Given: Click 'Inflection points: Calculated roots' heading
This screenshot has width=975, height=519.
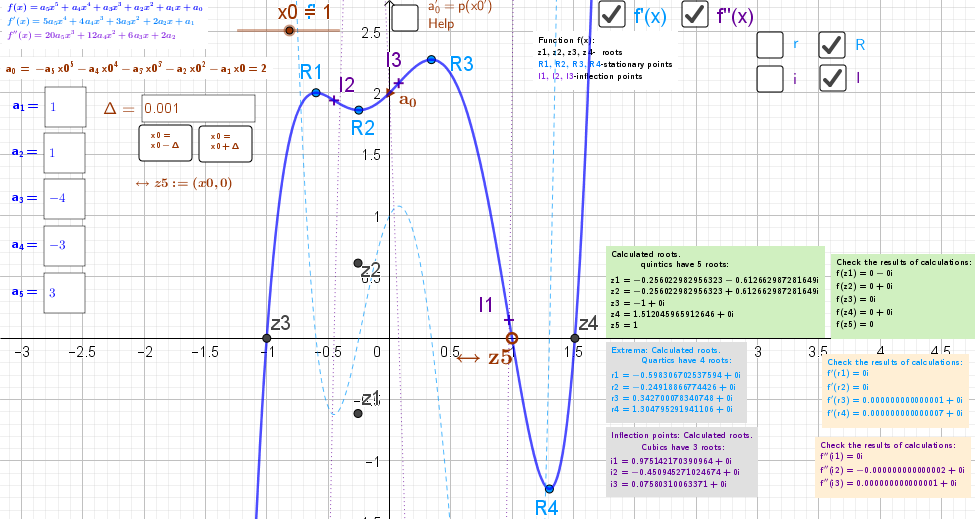Looking at the screenshot, I should coord(682,435).
